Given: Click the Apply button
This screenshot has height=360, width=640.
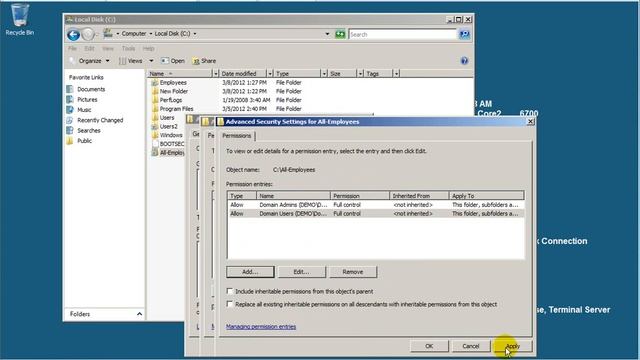Looking at the screenshot, I should point(513,346).
